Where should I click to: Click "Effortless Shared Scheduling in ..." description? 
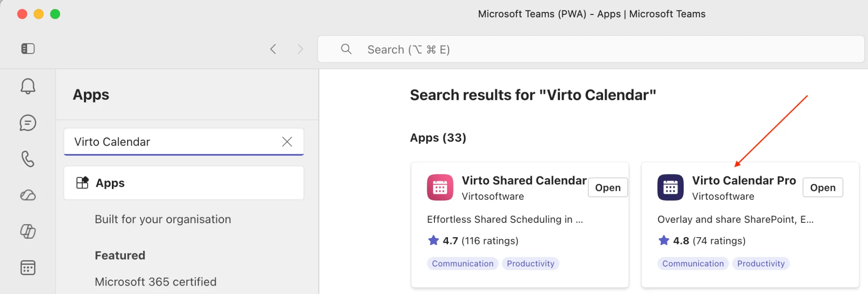coord(505,219)
